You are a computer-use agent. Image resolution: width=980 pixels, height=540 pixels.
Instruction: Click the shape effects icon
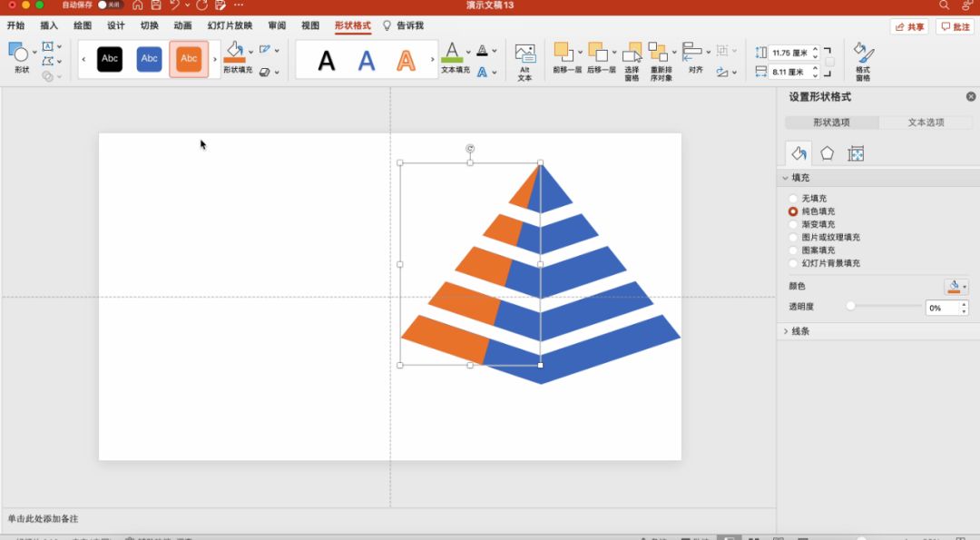tap(265, 72)
